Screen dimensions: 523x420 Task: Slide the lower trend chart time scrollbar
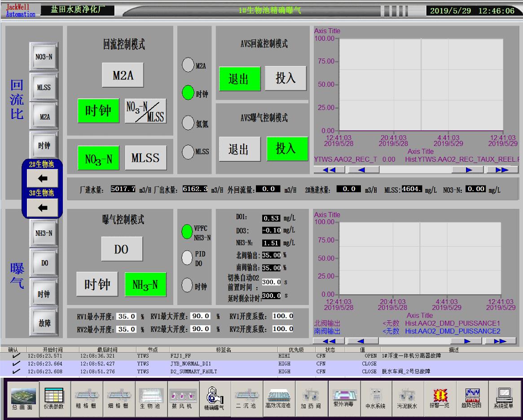(x=415, y=341)
